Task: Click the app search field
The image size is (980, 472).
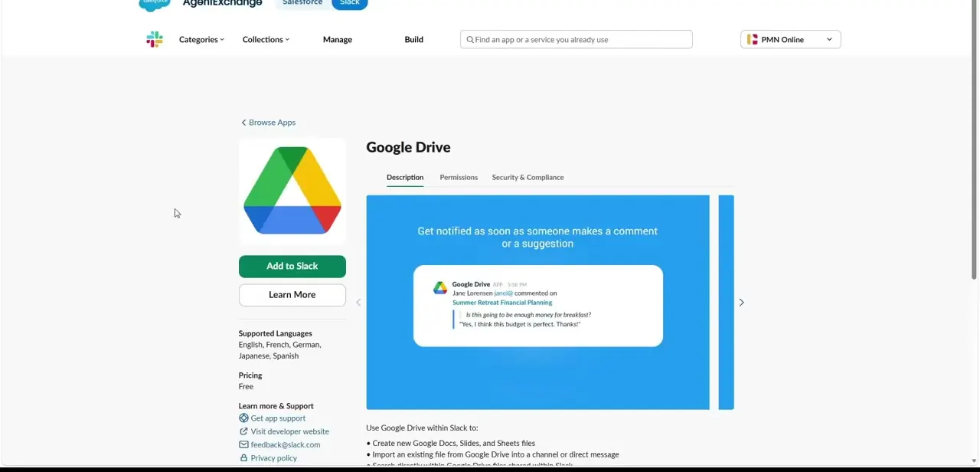Action: click(x=577, y=40)
